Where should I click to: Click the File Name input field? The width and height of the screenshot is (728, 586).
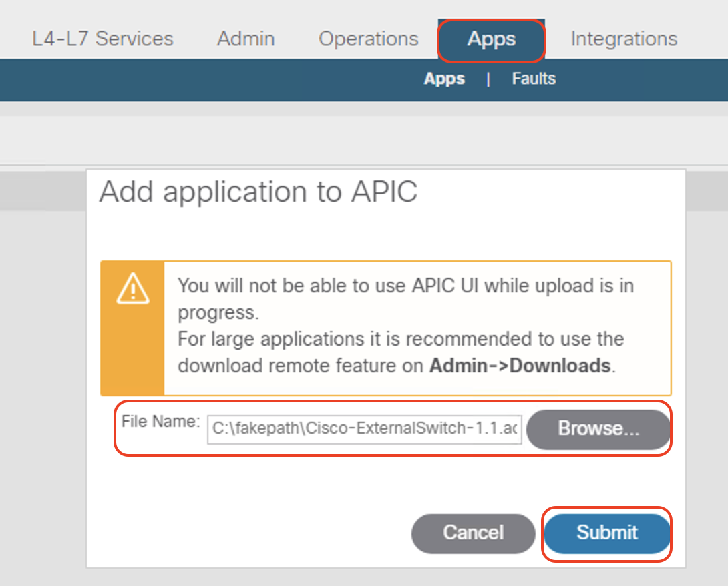tap(365, 429)
